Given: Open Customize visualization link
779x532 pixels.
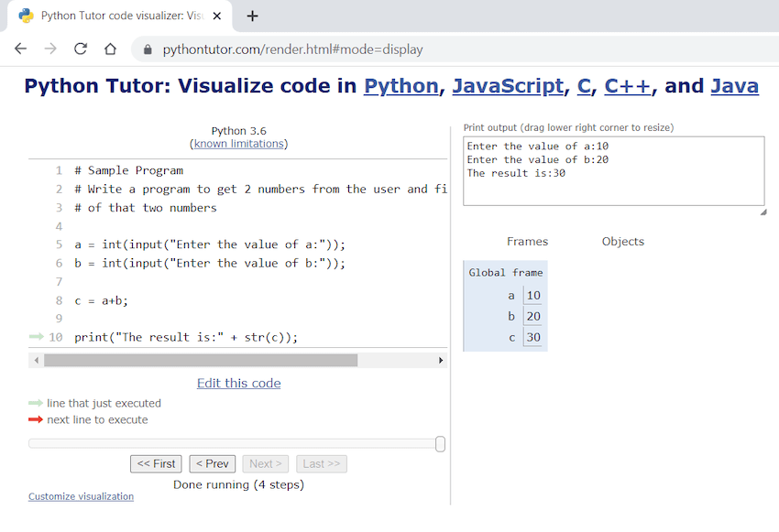Looking at the screenshot, I should (81, 496).
